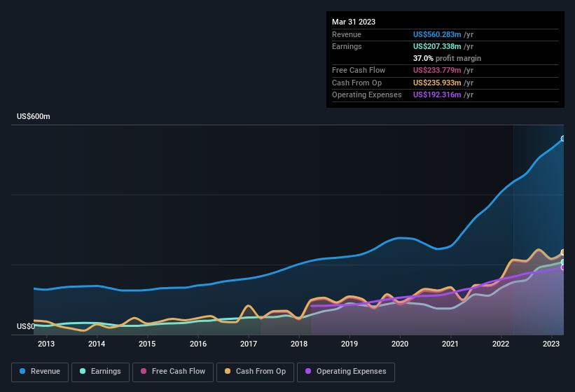Toggle the Earnings series in legend

coord(100,372)
